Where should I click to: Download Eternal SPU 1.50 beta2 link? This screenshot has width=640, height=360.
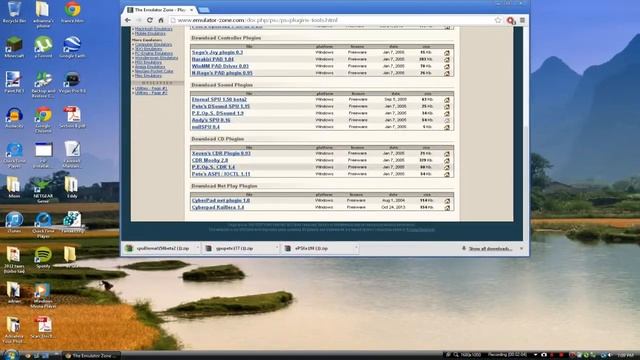(x=219, y=99)
